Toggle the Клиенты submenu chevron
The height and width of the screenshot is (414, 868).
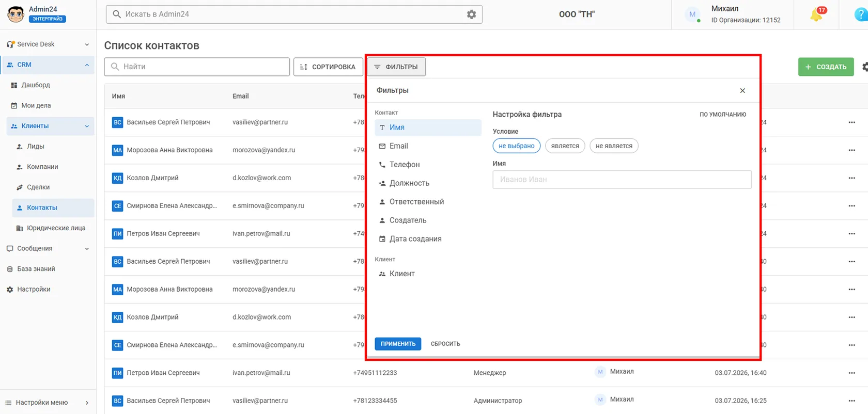[x=87, y=126]
